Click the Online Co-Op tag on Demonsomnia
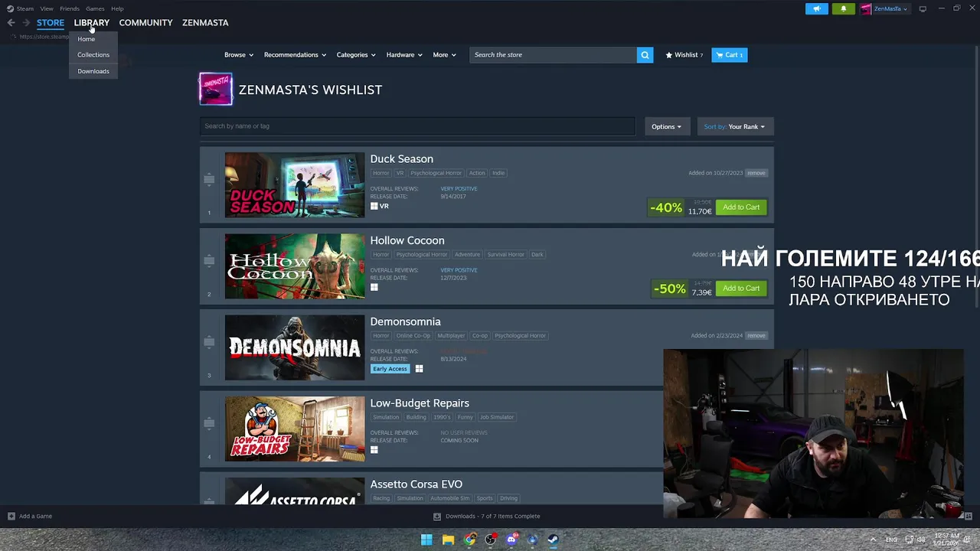The height and width of the screenshot is (551, 980). pyautogui.click(x=413, y=336)
